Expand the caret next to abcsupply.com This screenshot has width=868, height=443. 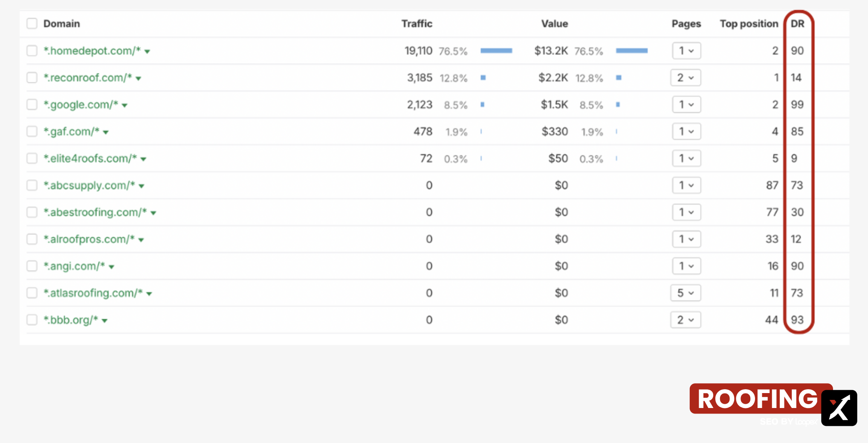point(142,186)
